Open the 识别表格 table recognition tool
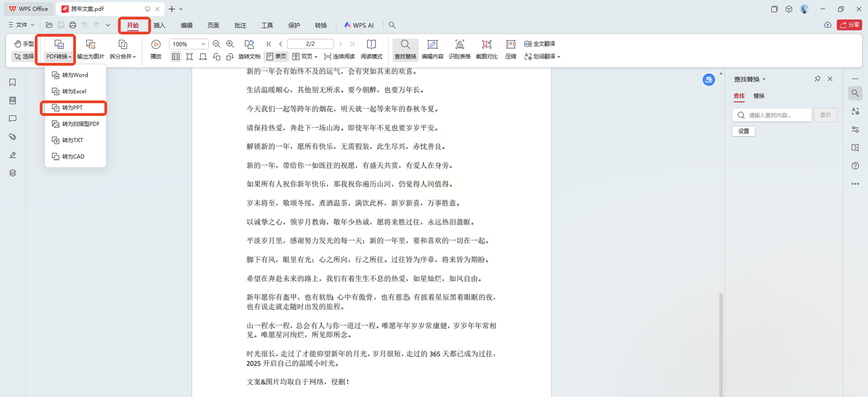Image resolution: width=868 pixels, height=397 pixels. click(459, 45)
